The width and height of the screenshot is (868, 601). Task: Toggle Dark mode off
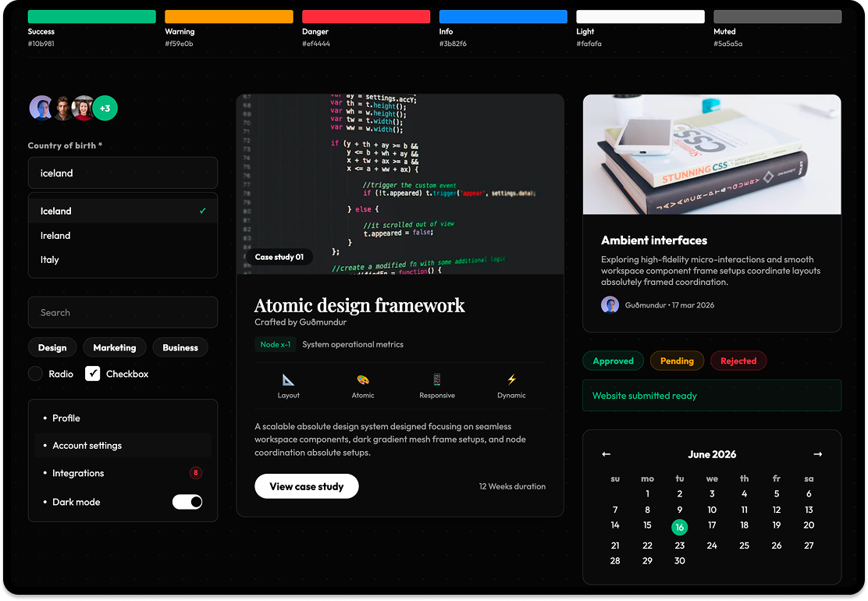[x=187, y=502]
